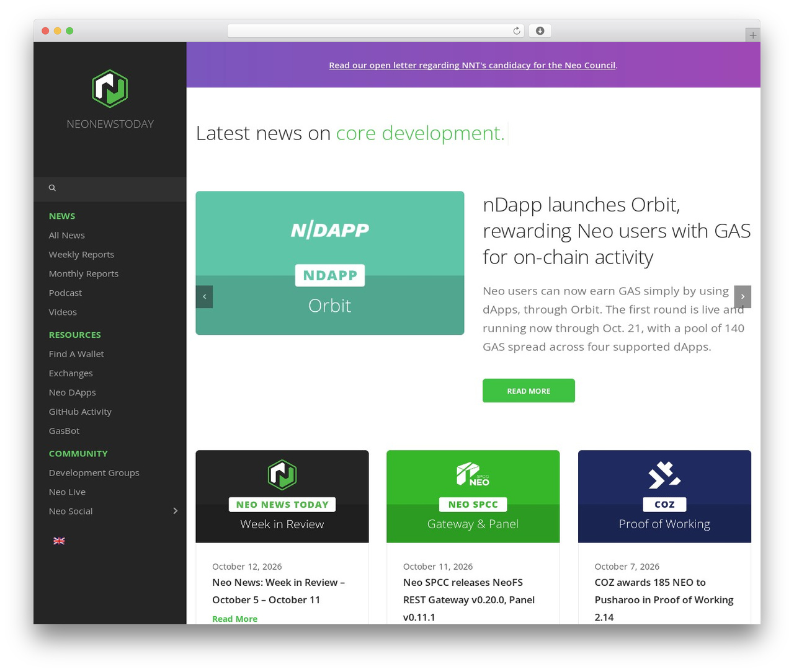
Task: Click the Proof of Working card image
Action: pos(664,497)
